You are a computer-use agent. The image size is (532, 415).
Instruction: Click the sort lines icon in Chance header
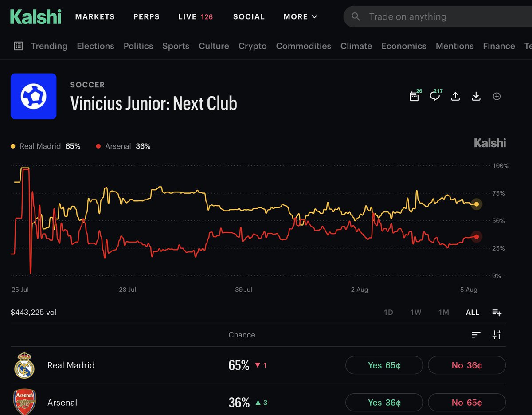pos(476,335)
